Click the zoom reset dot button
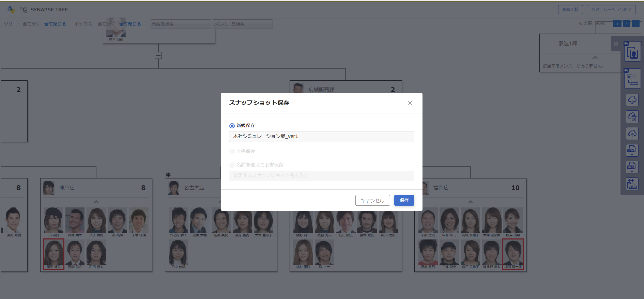Image resolution: width=644 pixels, height=299 pixels. tap(627, 24)
